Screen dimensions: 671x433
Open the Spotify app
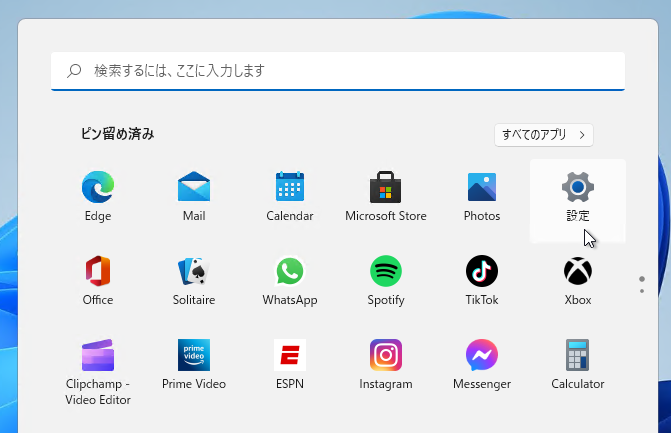386,280
